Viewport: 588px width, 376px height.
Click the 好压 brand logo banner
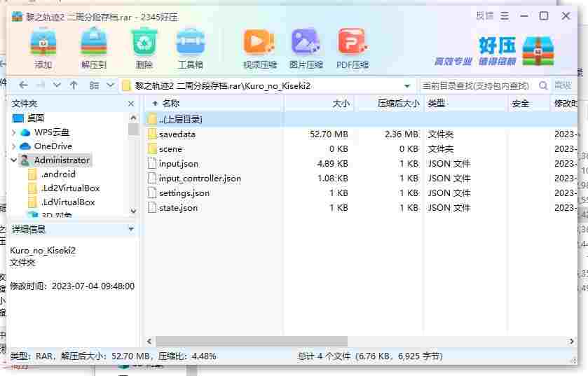tap(495, 51)
